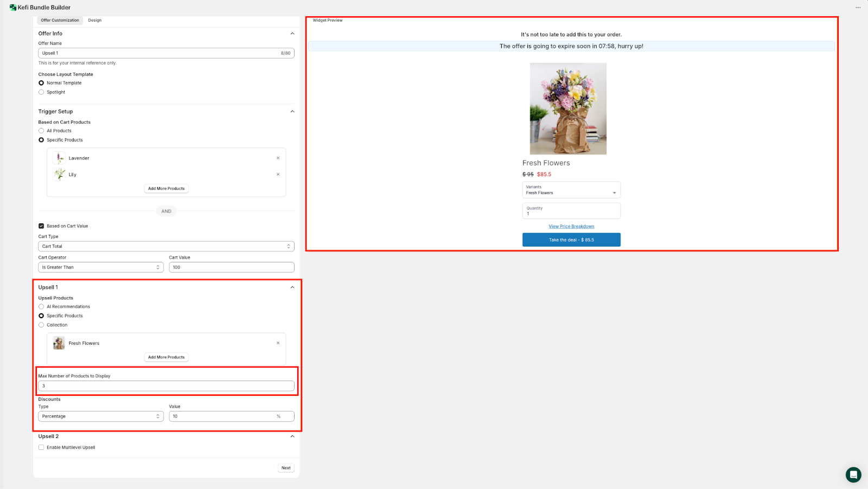Click the Lavender product thumbnail icon
The width and height of the screenshot is (868, 489).
click(59, 158)
